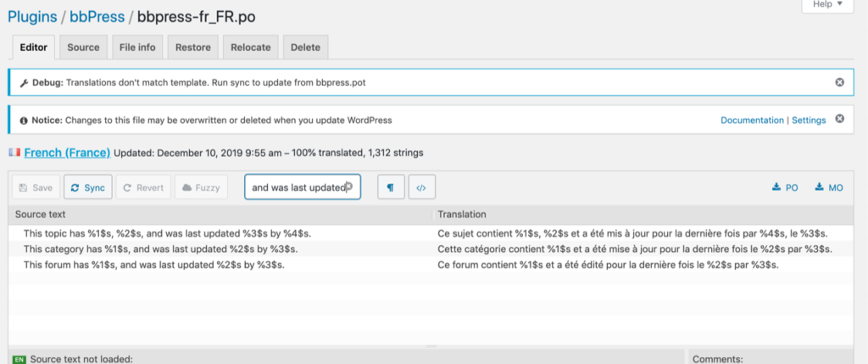The height and width of the screenshot is (364, 868).
Task: Click the info icon in Notice message
Action: point(24,120)
